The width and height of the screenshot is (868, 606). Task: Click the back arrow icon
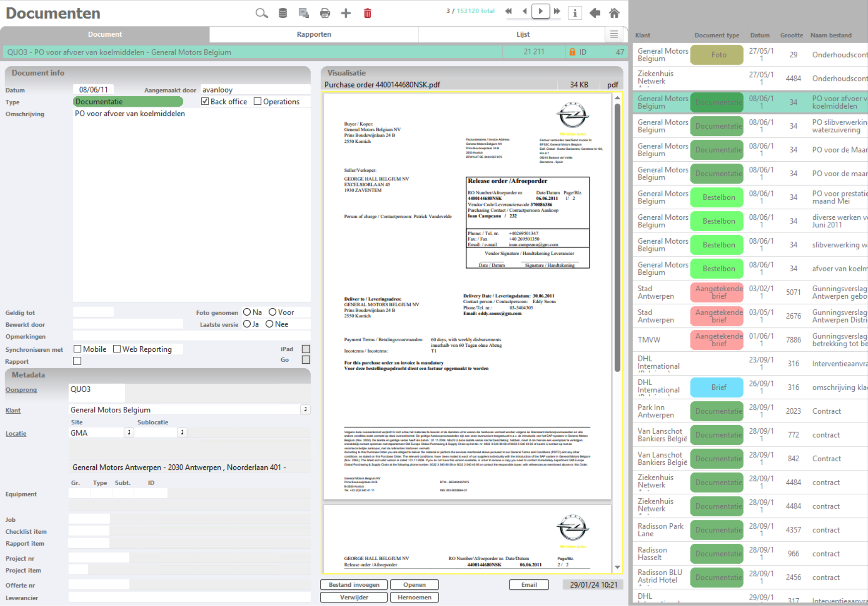pyautogui.click(x=595, y=13)
